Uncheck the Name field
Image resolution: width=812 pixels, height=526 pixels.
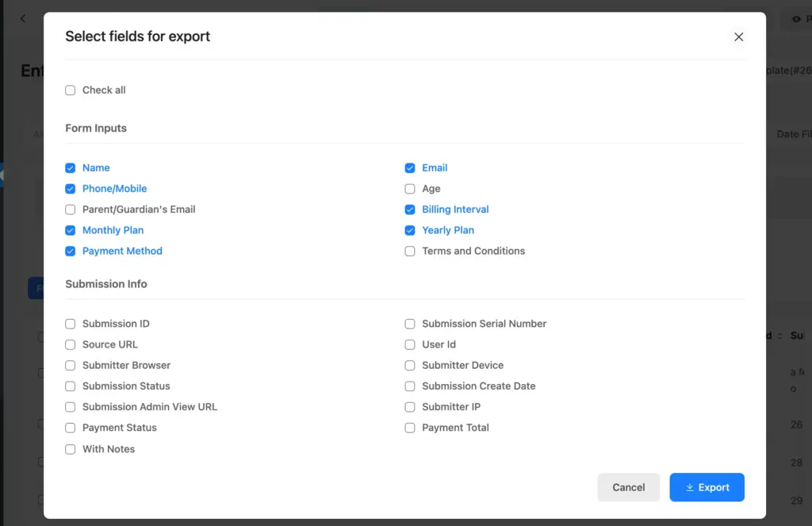pos(70,167)
